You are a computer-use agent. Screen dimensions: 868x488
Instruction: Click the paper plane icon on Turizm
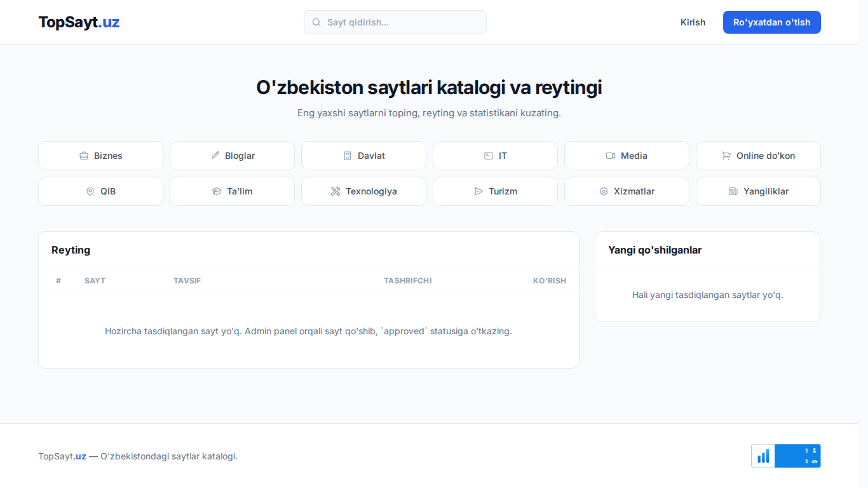[478, 191]
